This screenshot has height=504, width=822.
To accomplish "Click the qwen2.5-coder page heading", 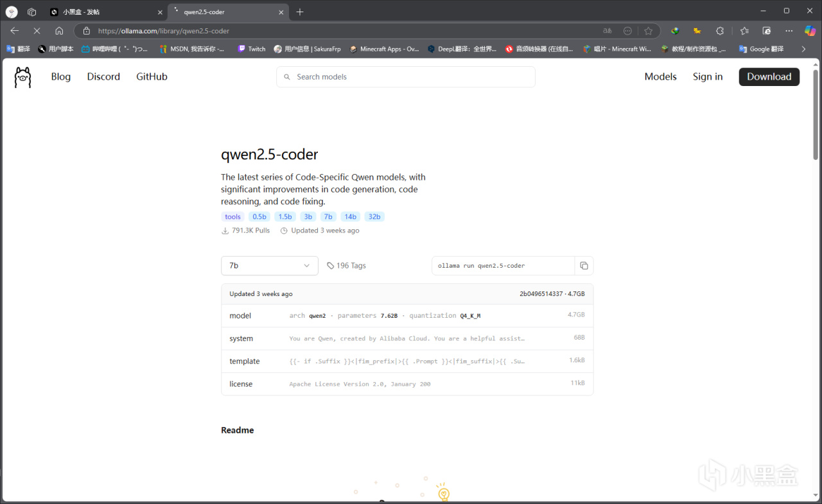I will coord(270,155).
